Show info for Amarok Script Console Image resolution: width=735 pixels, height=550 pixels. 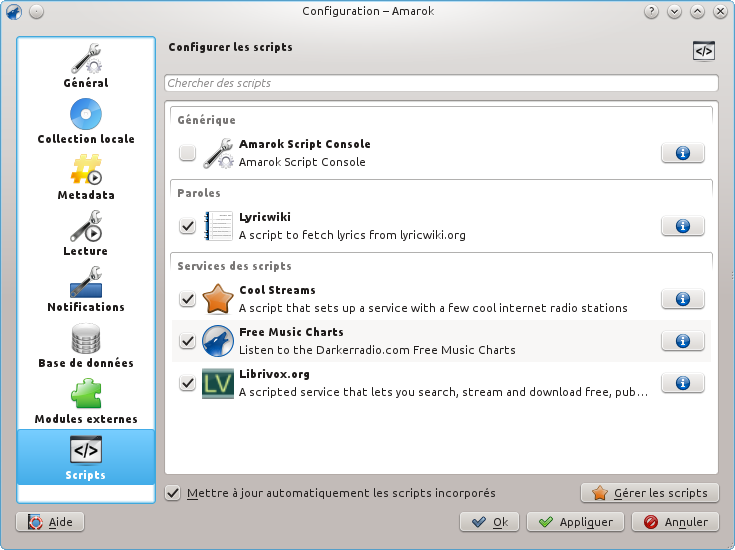point(682,153)
